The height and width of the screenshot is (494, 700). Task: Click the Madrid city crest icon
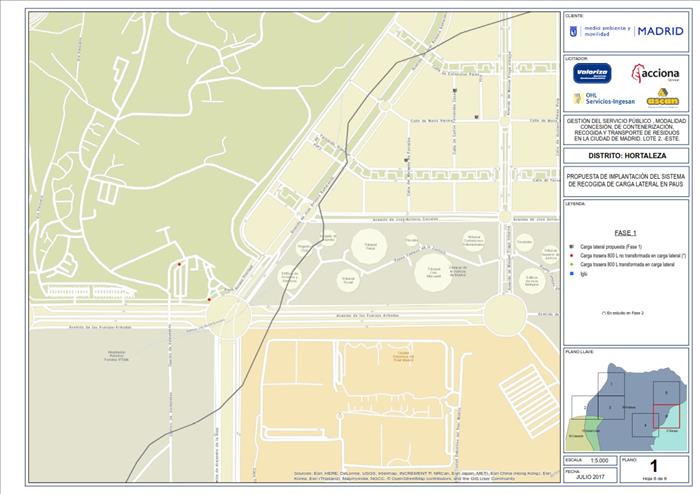[576, 32]
